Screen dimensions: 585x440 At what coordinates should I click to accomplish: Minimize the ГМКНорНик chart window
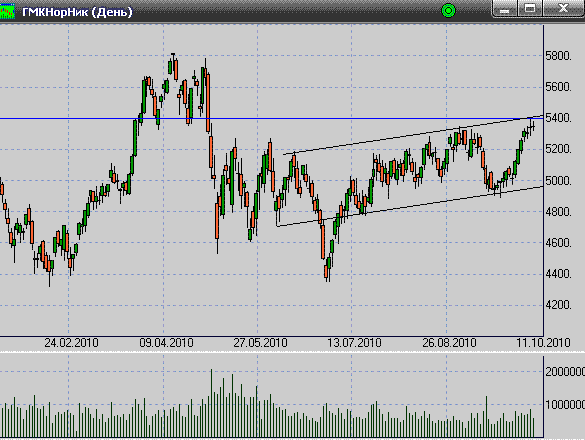(504, 9)
